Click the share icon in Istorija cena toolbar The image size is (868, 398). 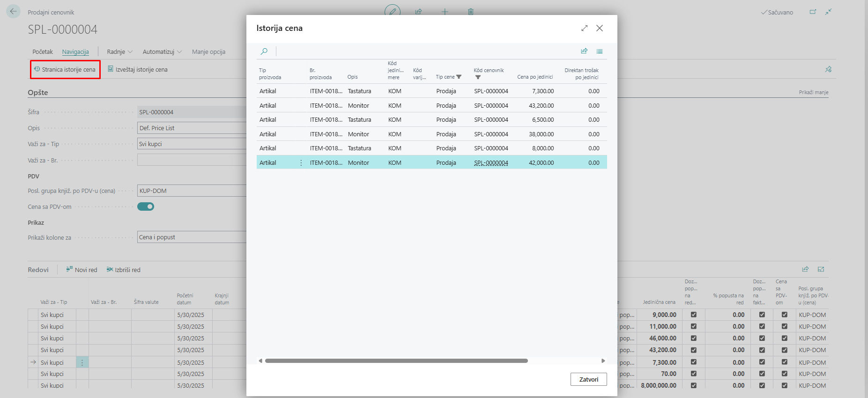pyautogui.click(x=584, y=51)
